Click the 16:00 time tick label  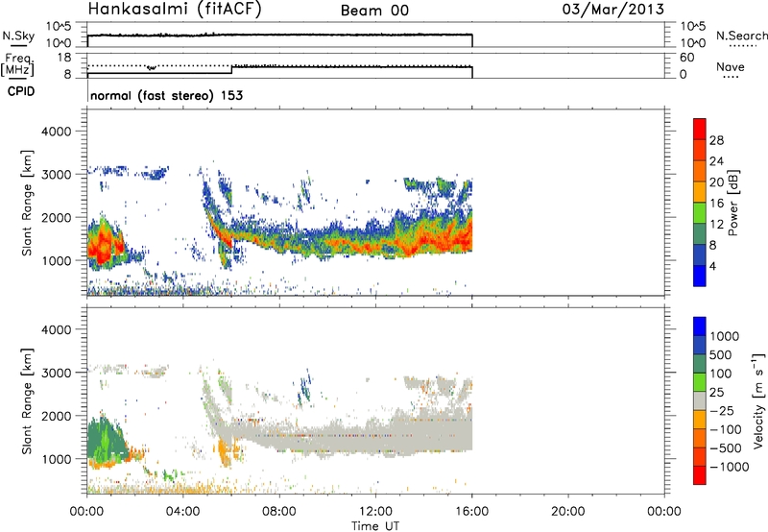point(471,511)
